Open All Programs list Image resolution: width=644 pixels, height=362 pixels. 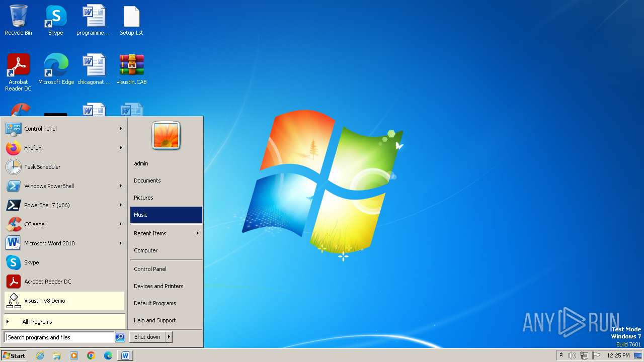(64, 322)
